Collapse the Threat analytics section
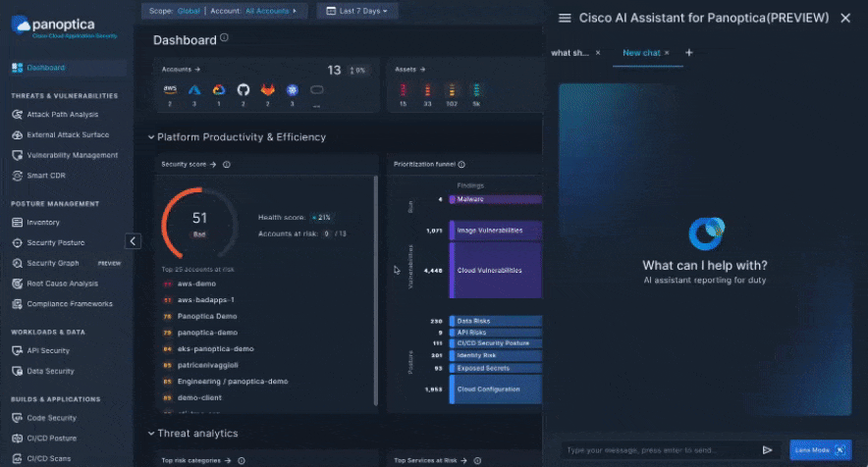 tap(151, 434)
